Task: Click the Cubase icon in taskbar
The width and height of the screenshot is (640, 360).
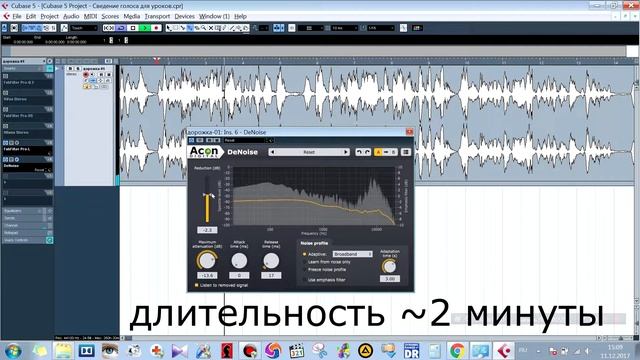Action: click(x=505, y=351)
